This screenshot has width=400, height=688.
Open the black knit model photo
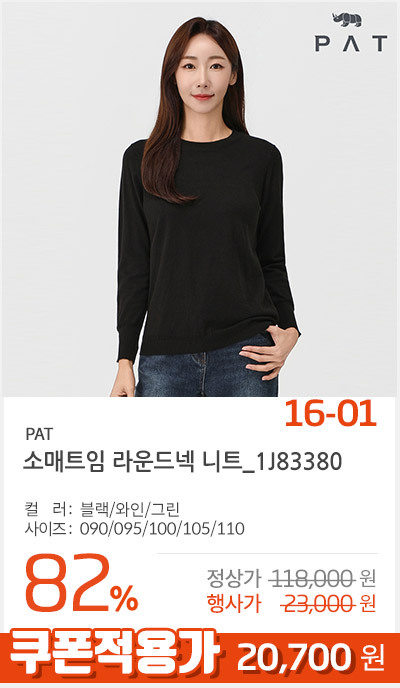point(200,199)
